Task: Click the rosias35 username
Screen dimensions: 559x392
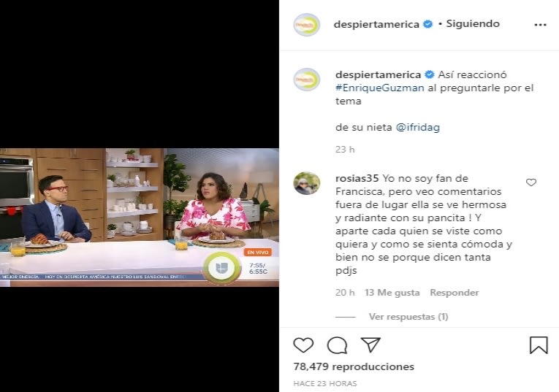Action: pyautogui.click(x=357, y=178)
